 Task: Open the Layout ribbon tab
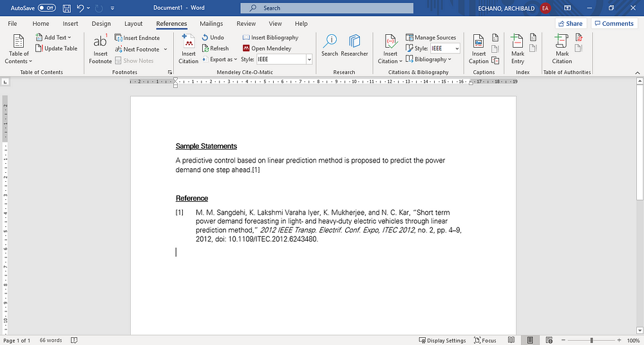(x=133, y=24)
